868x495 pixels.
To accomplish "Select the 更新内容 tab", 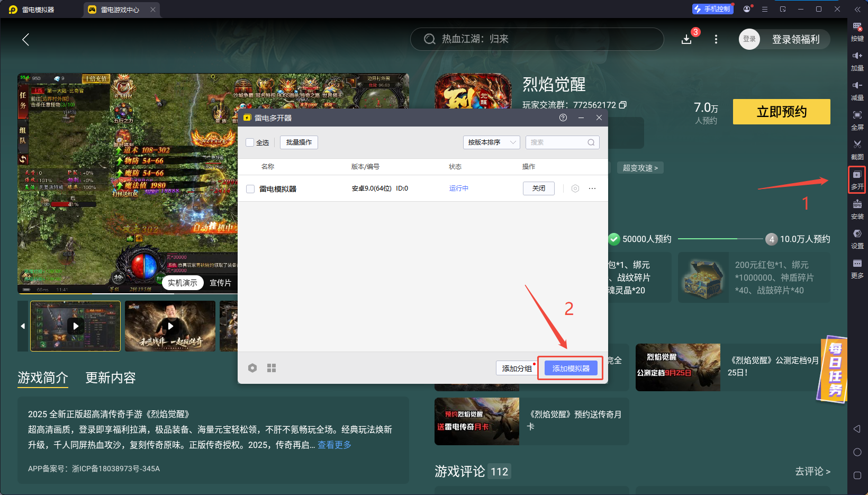I will click(x=111, y=377).
